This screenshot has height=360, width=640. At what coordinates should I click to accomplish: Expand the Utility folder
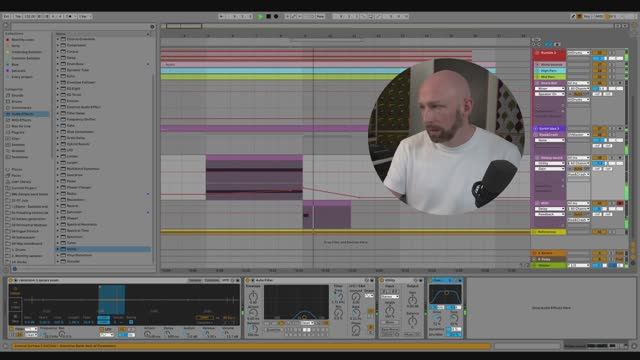click(x=58, y=249)
